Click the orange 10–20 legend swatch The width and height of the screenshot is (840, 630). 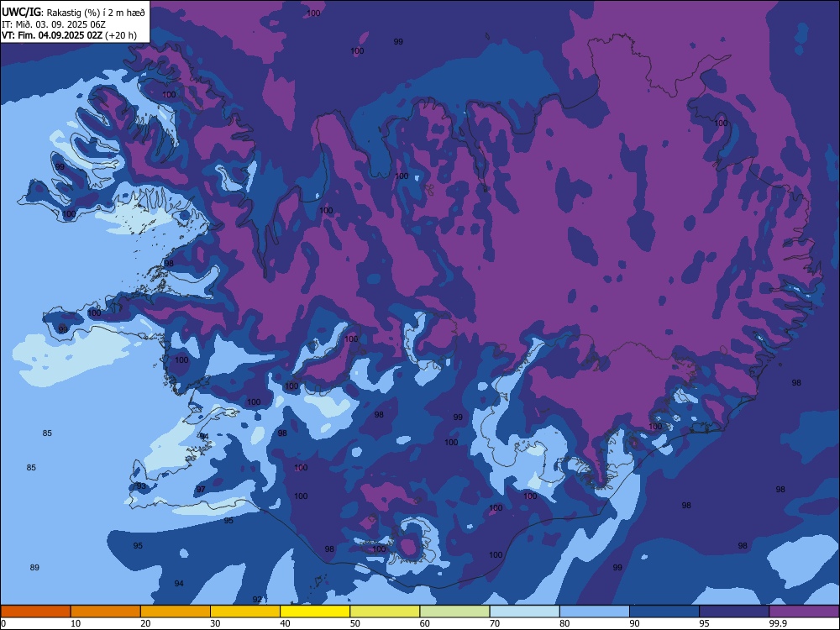tap(106, 612)
